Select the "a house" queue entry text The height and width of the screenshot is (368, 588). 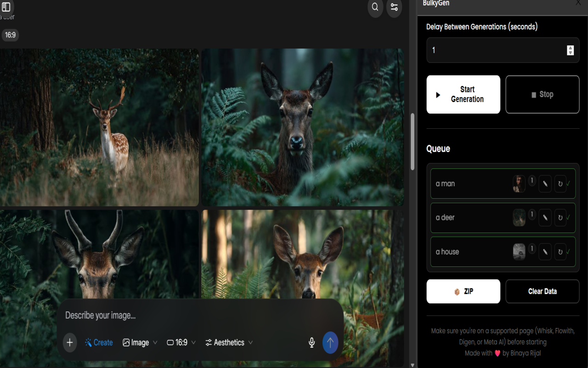click(447, 252)
